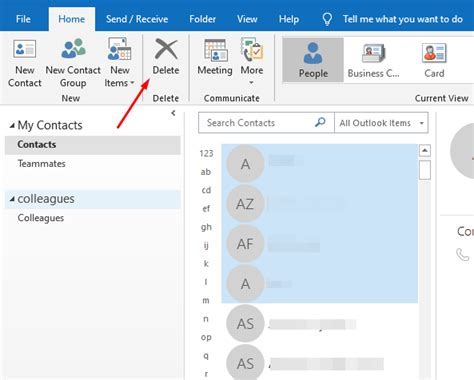This screenshot has width=474, height=380.
Task: Collapse the colleagues group
Action: point(12,199)
